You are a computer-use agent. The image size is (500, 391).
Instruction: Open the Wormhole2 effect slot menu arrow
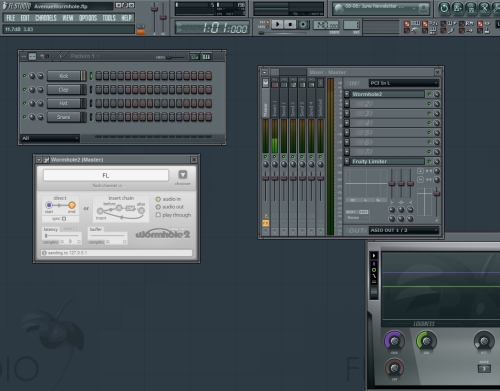[x=347, y=94]
